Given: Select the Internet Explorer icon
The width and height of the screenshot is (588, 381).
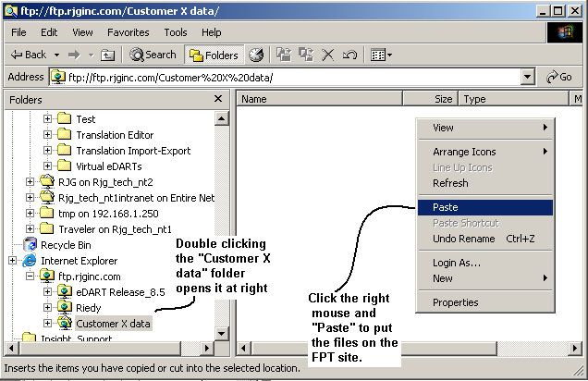Looking at the screenshot, I should (30, 260).
